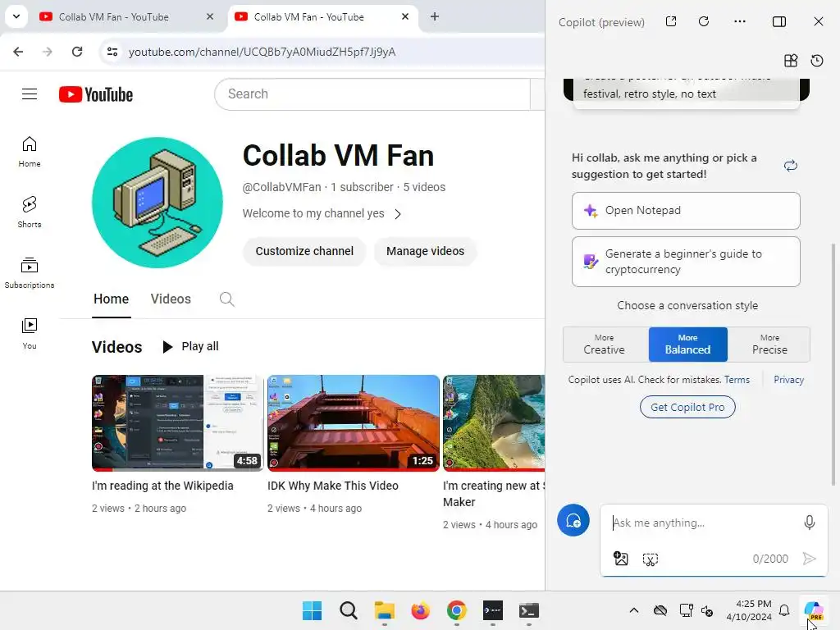Reload the YouTube page

point(77,52)
